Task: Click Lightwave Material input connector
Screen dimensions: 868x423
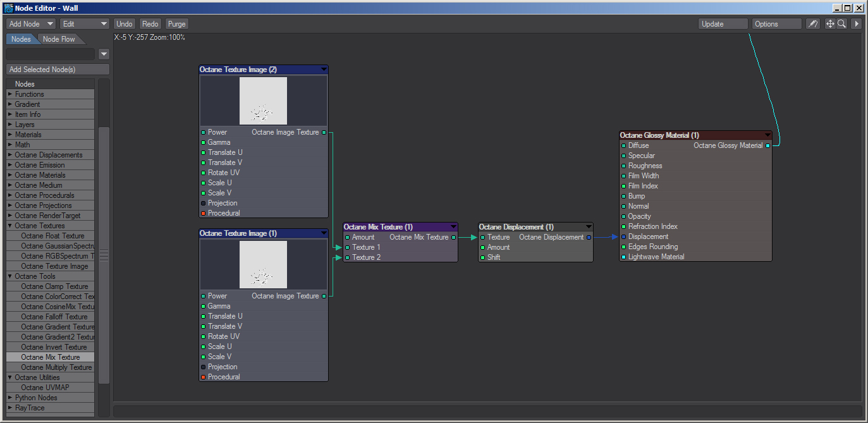Action: click(623, 257)
